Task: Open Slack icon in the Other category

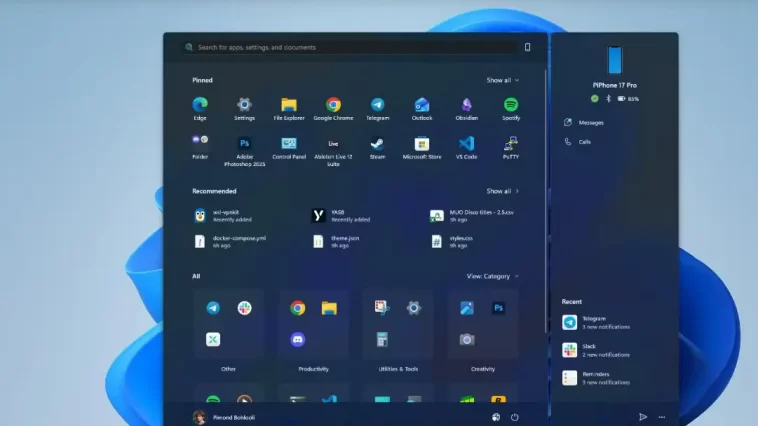Action: (245, 308)
